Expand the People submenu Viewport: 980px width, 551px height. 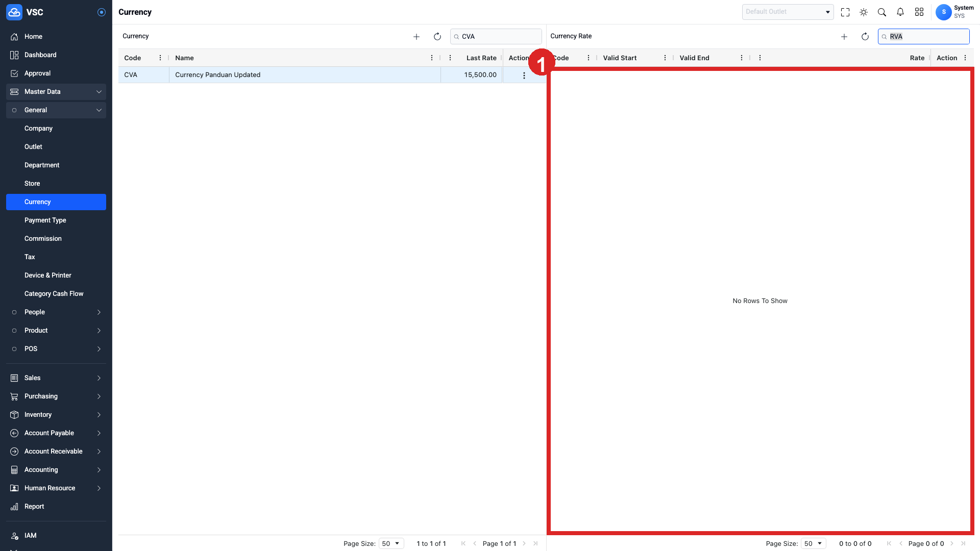[56, 312]
